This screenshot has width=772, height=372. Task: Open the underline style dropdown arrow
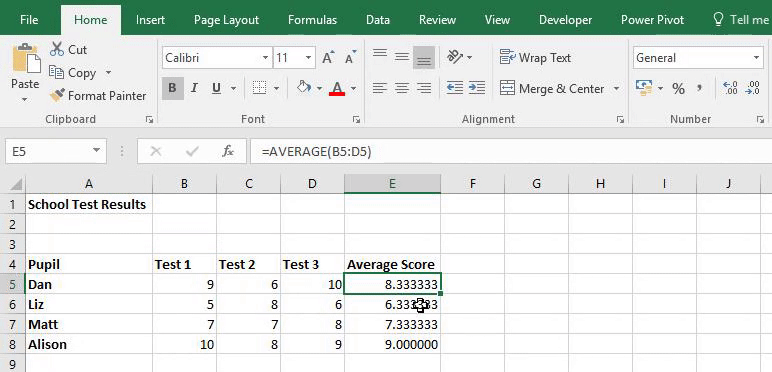pos(233,89)
